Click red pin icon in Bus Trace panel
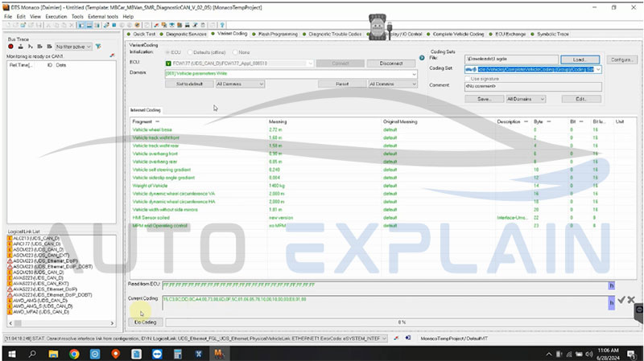The image size is (644, 361). [x=112, y=55]
